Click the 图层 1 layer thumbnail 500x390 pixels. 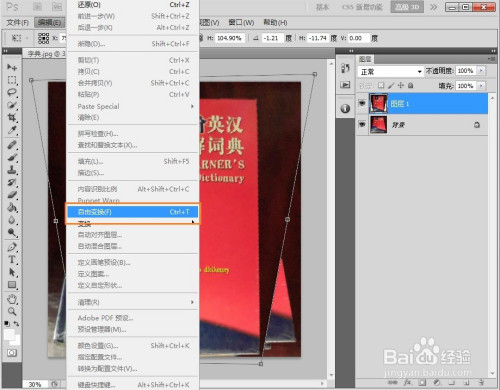pyautogui.click(x=378, y=103)
